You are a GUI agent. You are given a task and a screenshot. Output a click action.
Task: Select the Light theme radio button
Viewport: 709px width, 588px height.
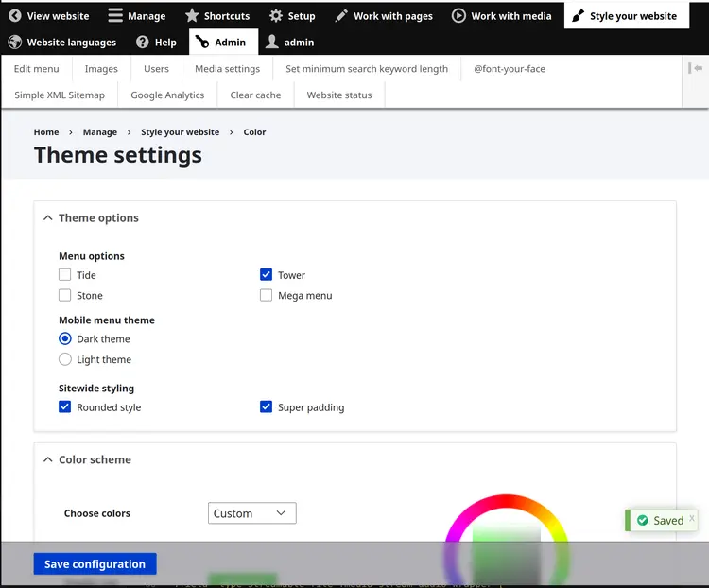point(65,359)
